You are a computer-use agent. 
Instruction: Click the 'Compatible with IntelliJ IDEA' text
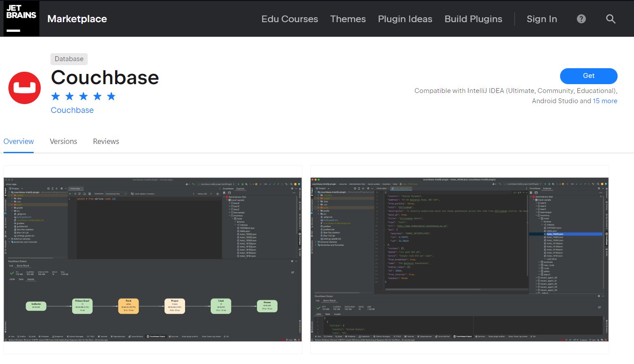point(516,96)
